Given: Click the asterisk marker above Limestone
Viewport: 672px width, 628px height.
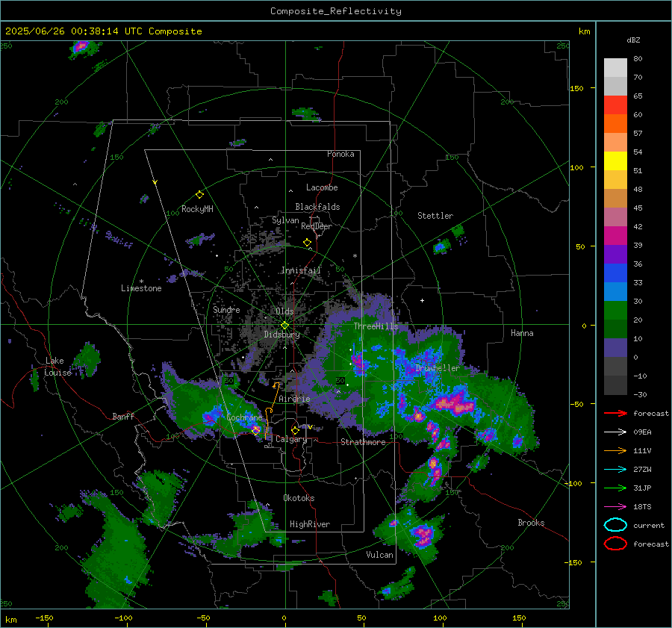Looking at the screenshot, I should click(x=141, y=282).
